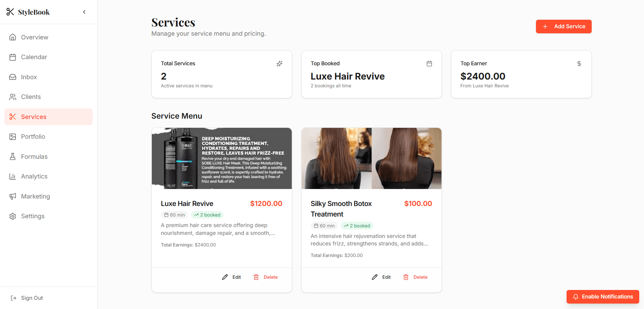Image resolution: width=644 pixels, height=309 pixels.
Task: Click the Calendar icon in the sidebar
Action: [13, 57]
